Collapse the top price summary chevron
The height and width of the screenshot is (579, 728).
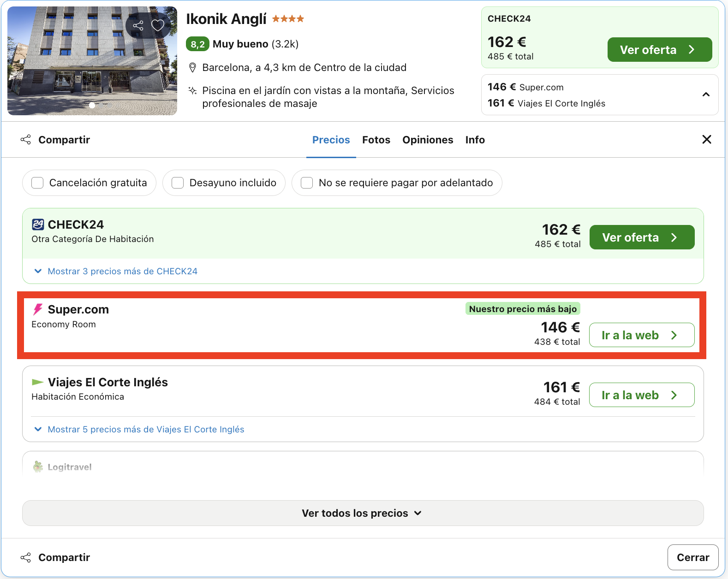tap(706, 95)
